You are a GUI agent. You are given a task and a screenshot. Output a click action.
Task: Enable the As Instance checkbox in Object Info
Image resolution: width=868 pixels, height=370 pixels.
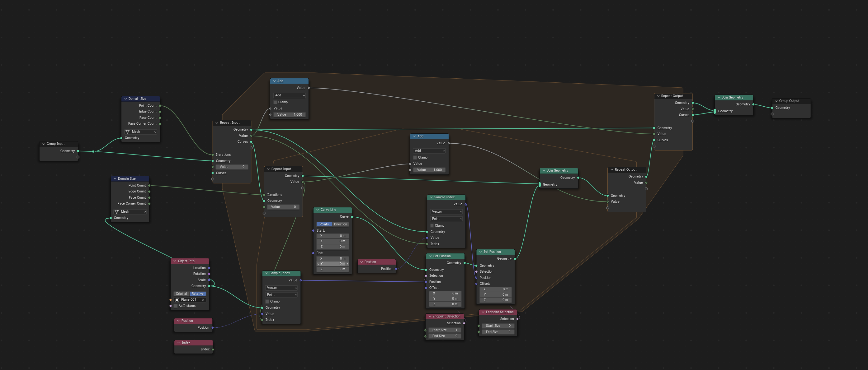[x=176, y=306]
